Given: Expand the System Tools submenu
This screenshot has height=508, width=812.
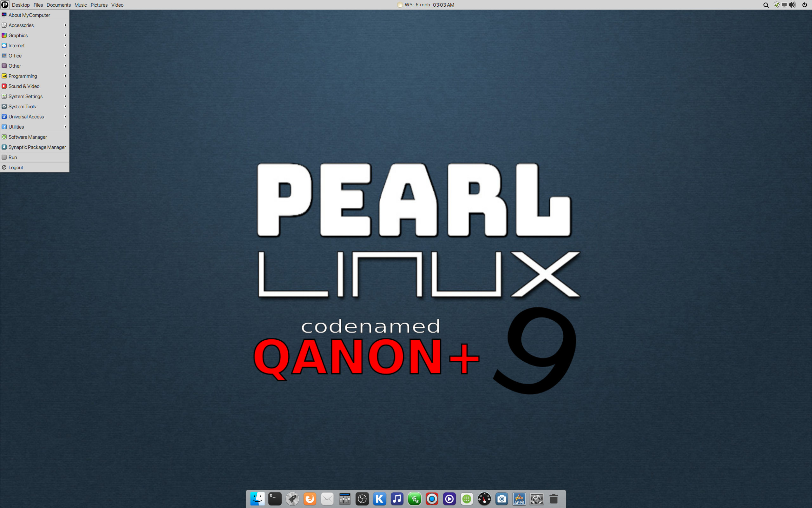Looking at the screenshot, I should coord(35,106).
